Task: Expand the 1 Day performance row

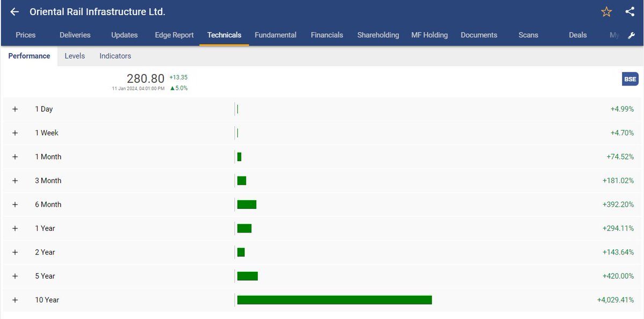Action: [x=15, y=109]
